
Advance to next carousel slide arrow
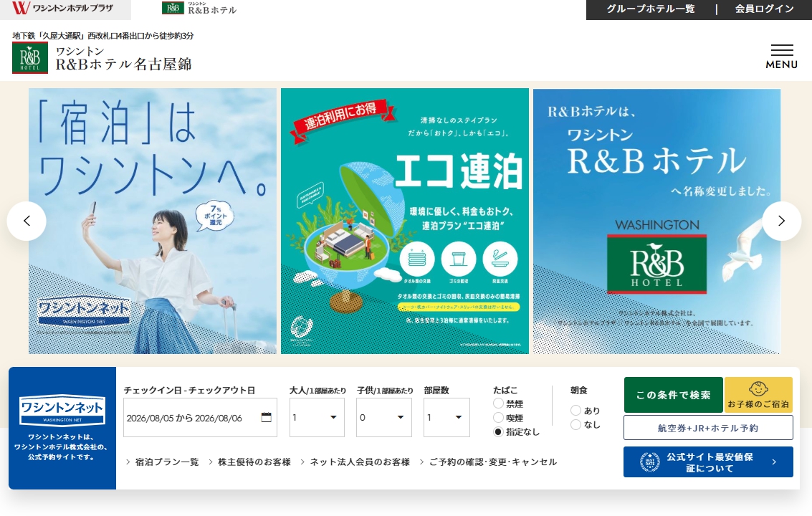coord(781,221)
